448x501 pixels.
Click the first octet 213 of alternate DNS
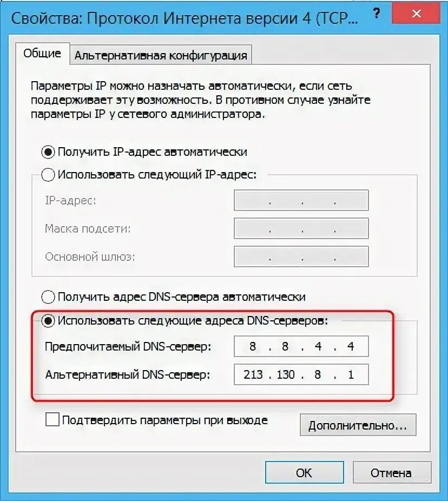(x=253, y=374)
